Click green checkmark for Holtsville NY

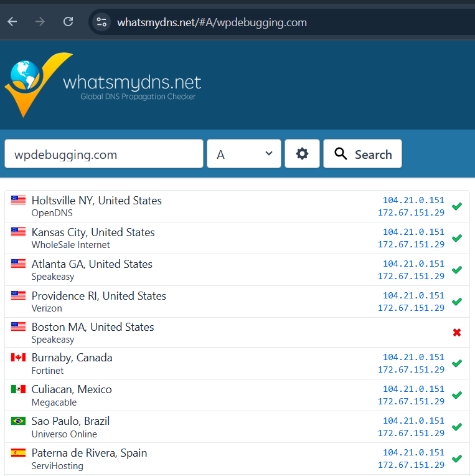coord(457,206)
